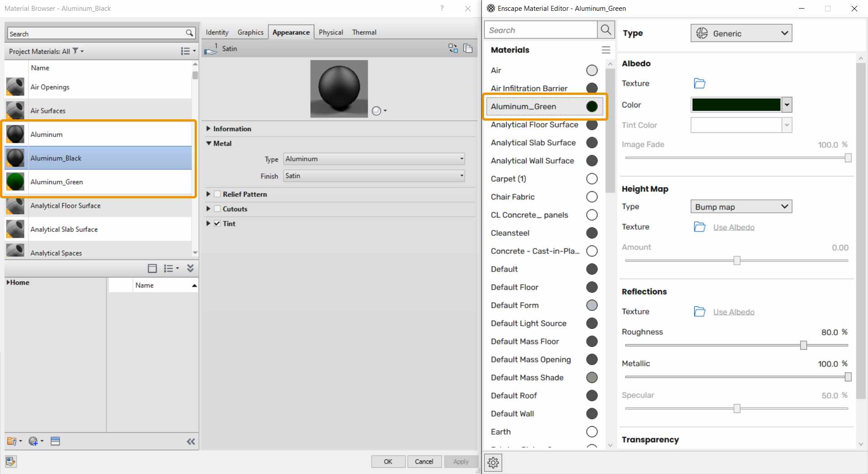Open the Height Map Type dropdown
The height and width of the screenshot is (474, 868).
[x=741, y=206]
